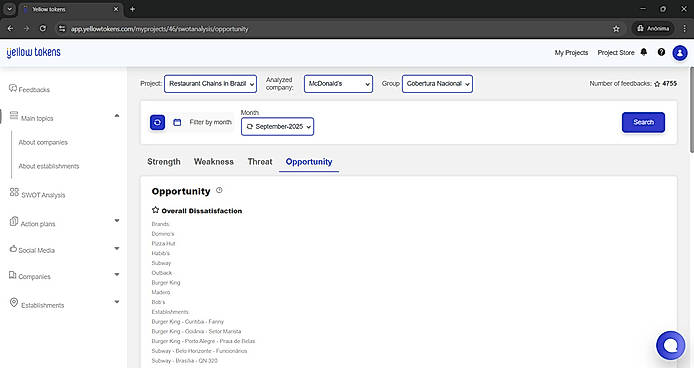Click the Opportunity info icon

pyautogui.click(x=219, y=190)
